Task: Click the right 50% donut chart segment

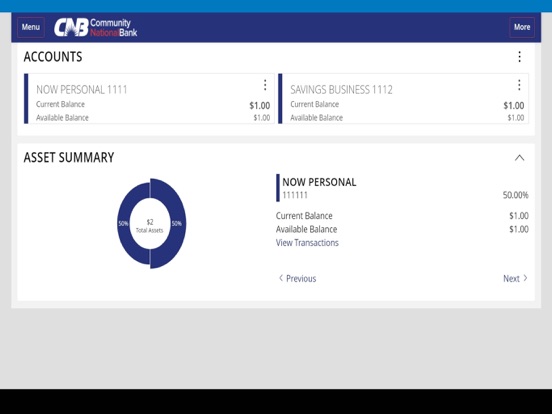Action: 177,224
